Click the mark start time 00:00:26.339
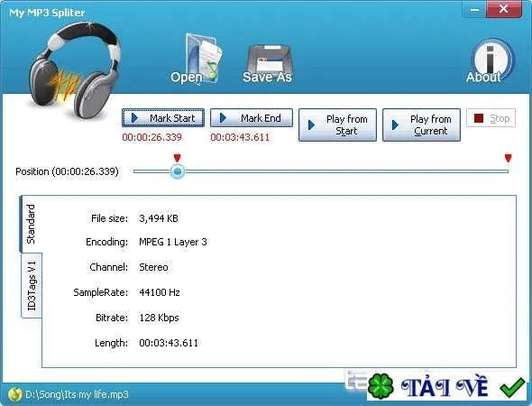Viewport: 532px width, 406px height. [x=152, y=137]
